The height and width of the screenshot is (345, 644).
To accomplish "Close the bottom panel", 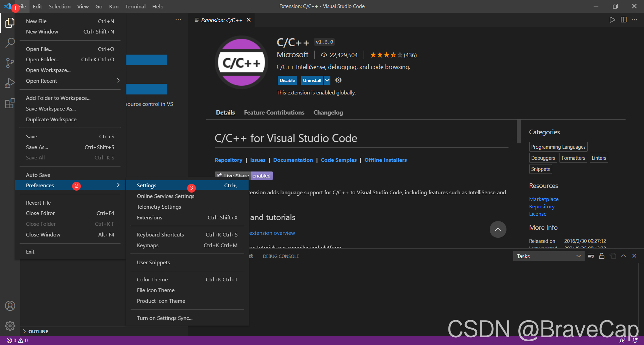I will (634, 256).
